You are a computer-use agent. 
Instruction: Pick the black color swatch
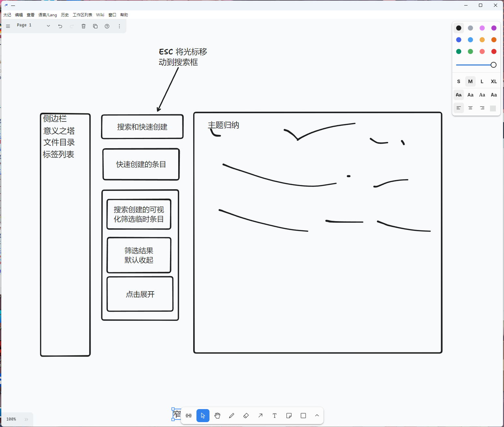click(x=459, y=28)
